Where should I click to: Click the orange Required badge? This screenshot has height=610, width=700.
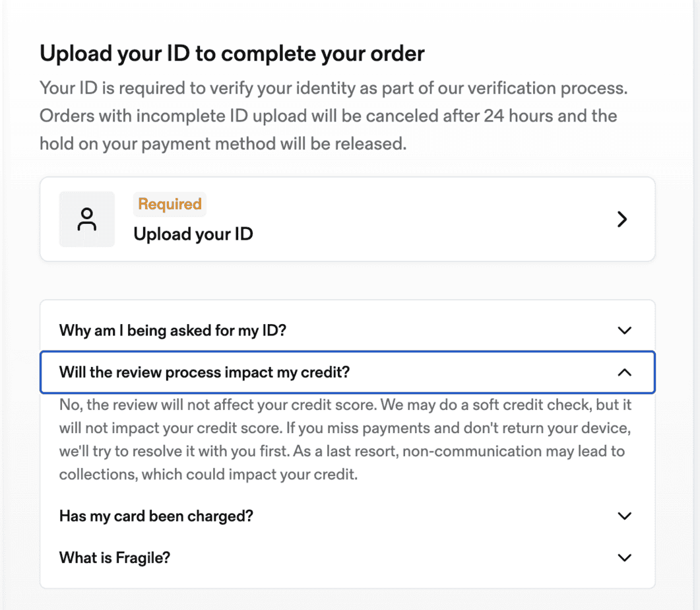coord(170,204)
